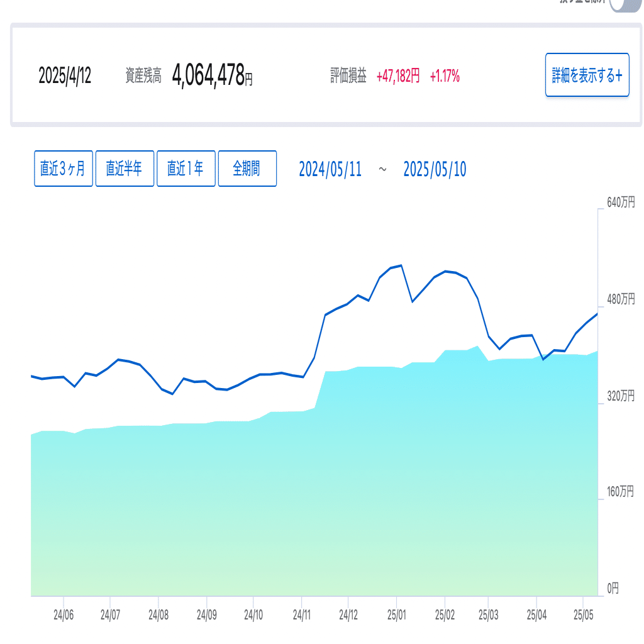Open the start date 2024/05/11 picker
Screen dimensions: 644x644
[x=330, y=169]
